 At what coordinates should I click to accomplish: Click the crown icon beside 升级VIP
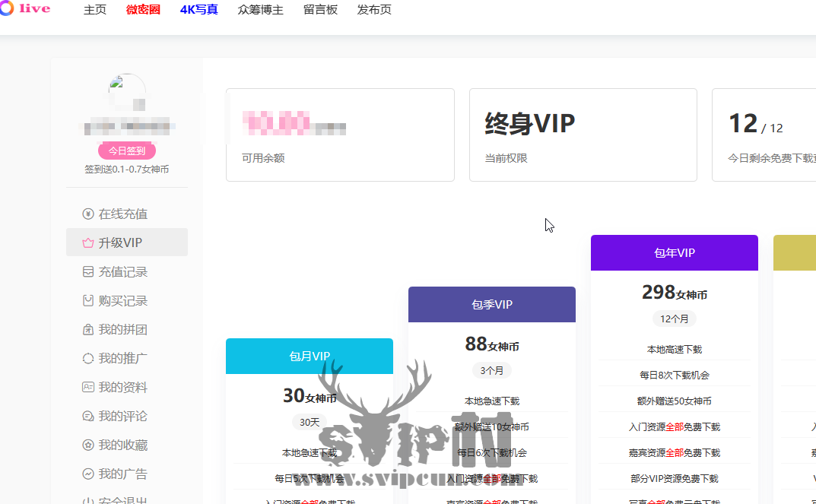pyautogui.click(x=88, y=243)
